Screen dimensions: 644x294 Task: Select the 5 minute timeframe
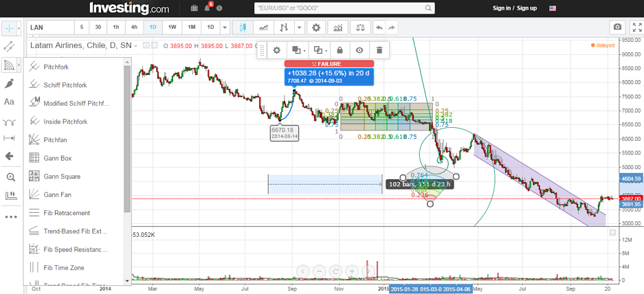click(82, 27)
